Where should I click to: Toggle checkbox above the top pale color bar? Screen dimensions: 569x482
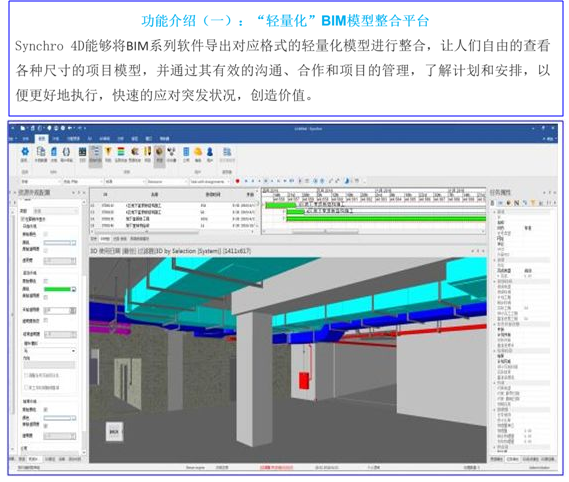tap(46, 234)
